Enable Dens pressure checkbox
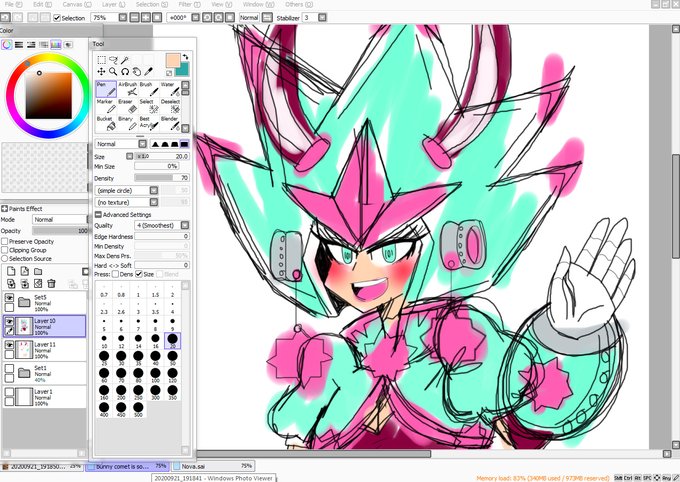The image size is (680, 482). coord(115,274)
